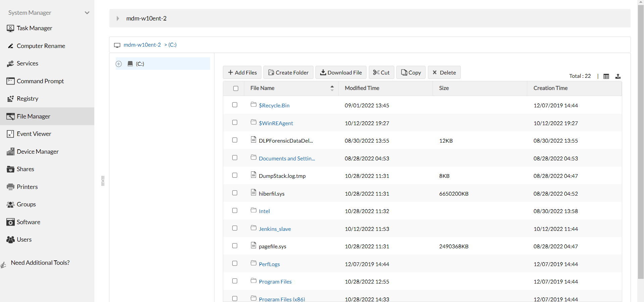Viewport: 644px width, 302px height.
Task: Click the Software sidebar icon
Action: (x=10, y=222)
